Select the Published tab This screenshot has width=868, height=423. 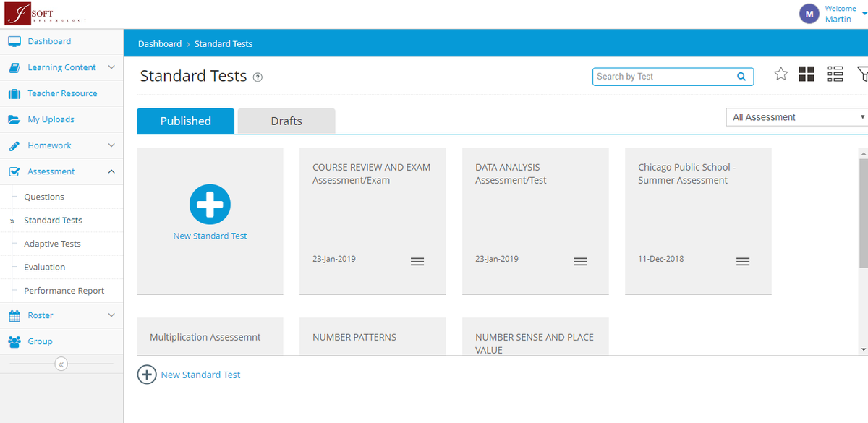tap(185, 121)
